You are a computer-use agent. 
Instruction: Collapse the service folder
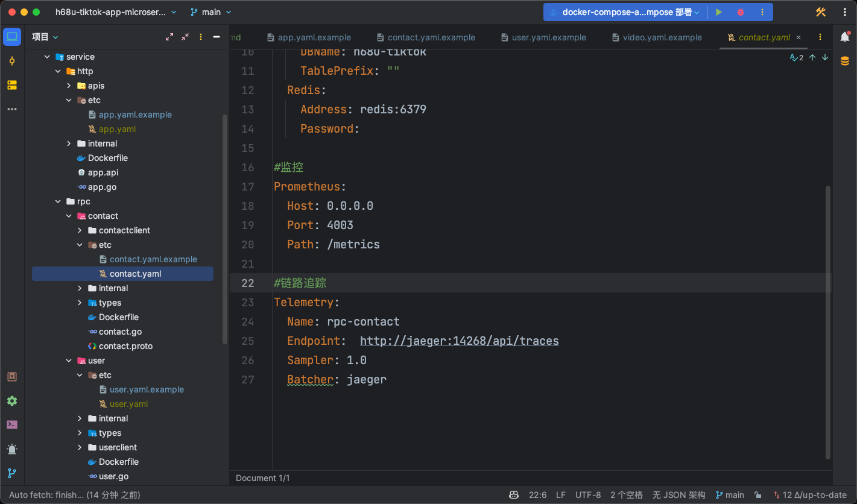[47, 57]
